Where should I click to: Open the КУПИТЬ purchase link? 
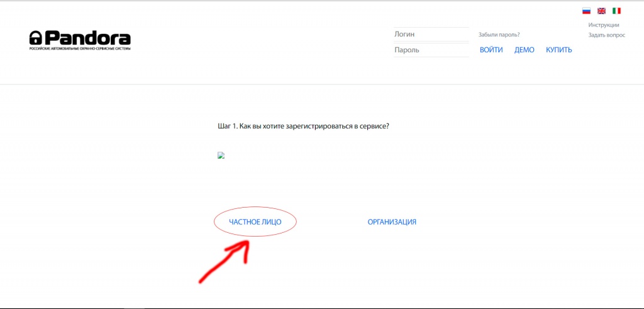[558, 50]
